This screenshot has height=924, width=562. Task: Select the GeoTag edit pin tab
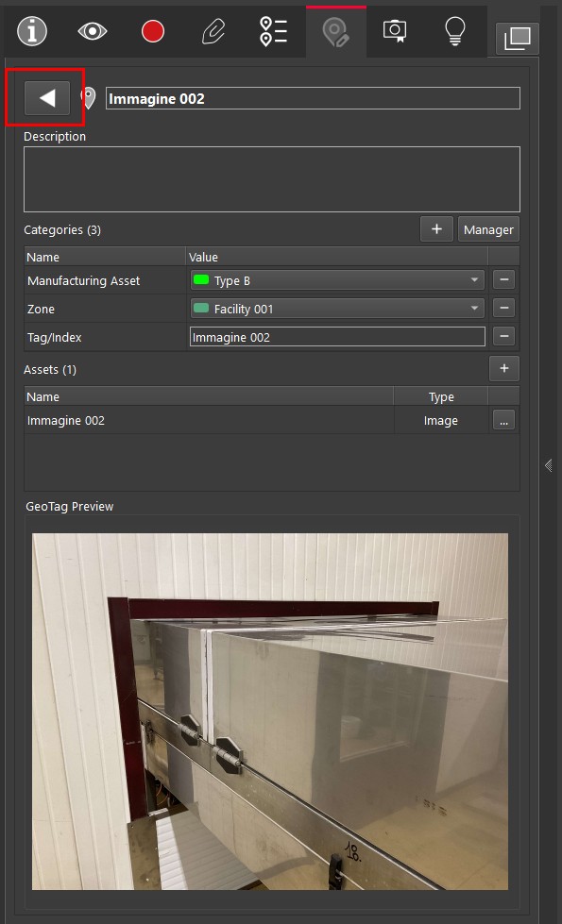(336, 32)
